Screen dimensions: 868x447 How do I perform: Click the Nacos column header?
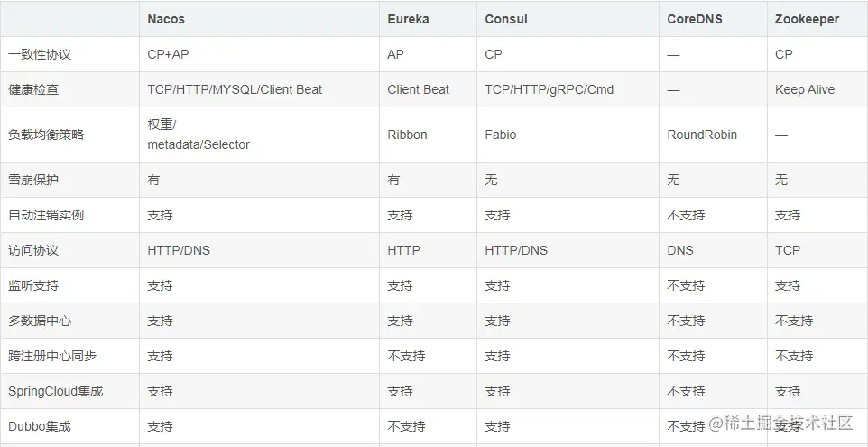tap(166, 19)
